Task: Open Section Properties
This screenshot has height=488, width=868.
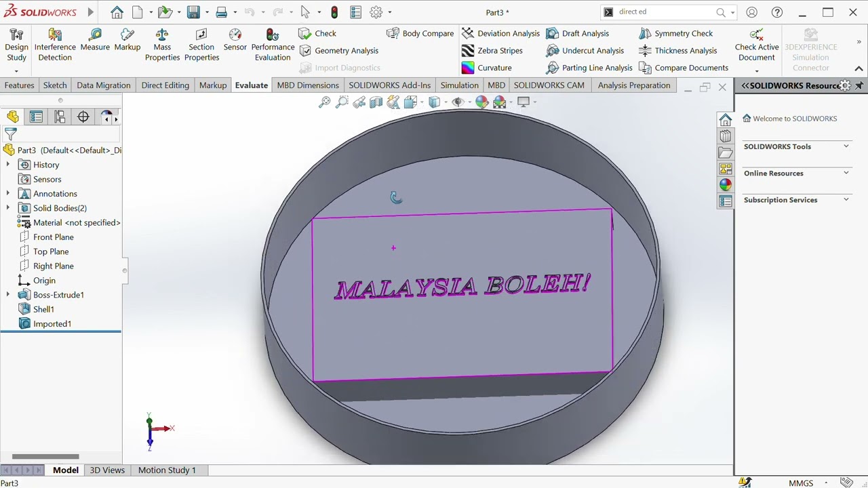Action: (201, 45)
